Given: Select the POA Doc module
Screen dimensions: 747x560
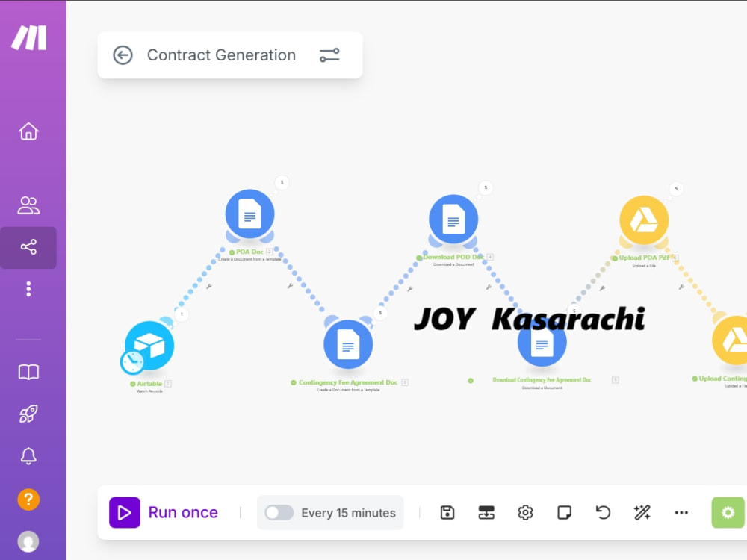Looking at the screenshot, I should [x=249, y=214].
